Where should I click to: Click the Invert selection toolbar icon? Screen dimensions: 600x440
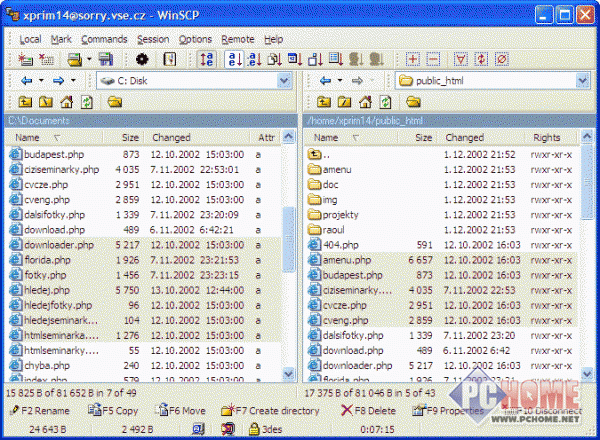[481, 59]
